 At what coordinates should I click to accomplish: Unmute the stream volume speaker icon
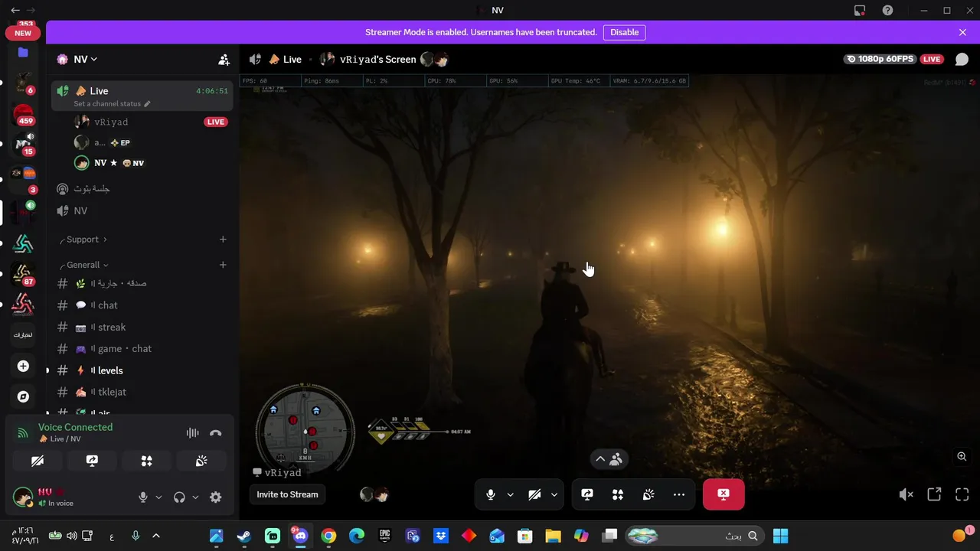(906, 494)
